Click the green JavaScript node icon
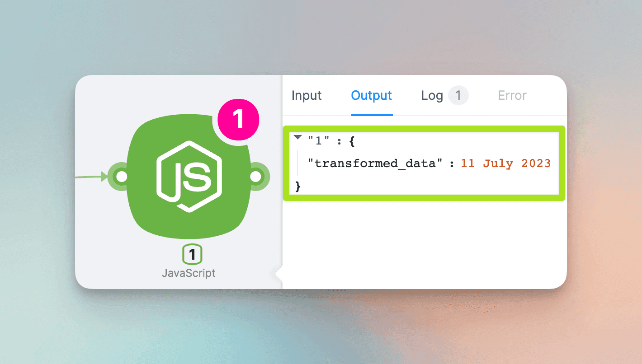The width and height of the screenshot is (642, 364). coord(189,177)
